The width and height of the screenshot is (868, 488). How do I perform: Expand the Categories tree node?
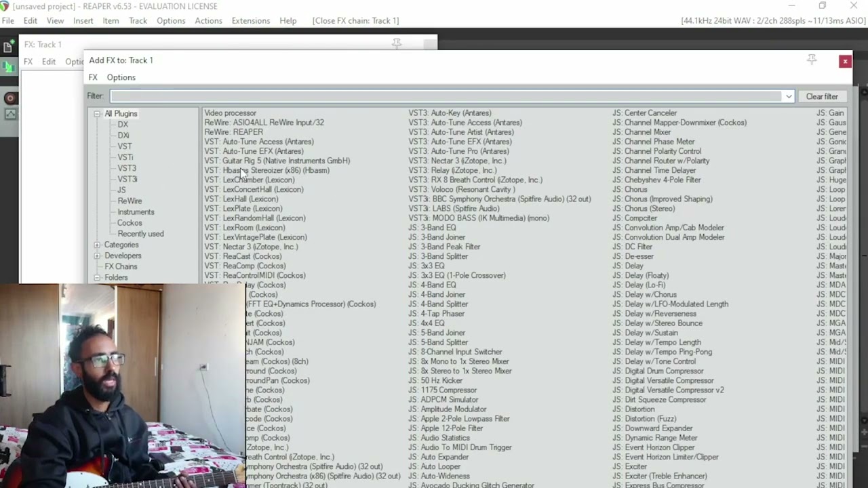pyautogui.click(x=97, y=245)
